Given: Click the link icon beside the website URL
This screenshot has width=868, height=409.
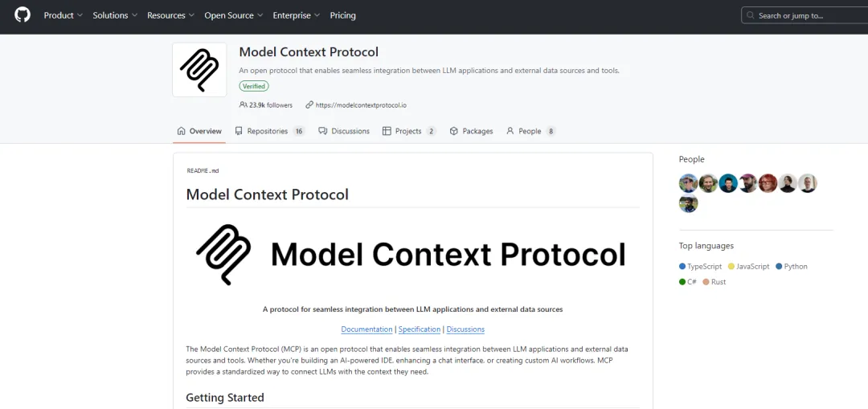Looking at the screenshot, I should click(309, 105).
